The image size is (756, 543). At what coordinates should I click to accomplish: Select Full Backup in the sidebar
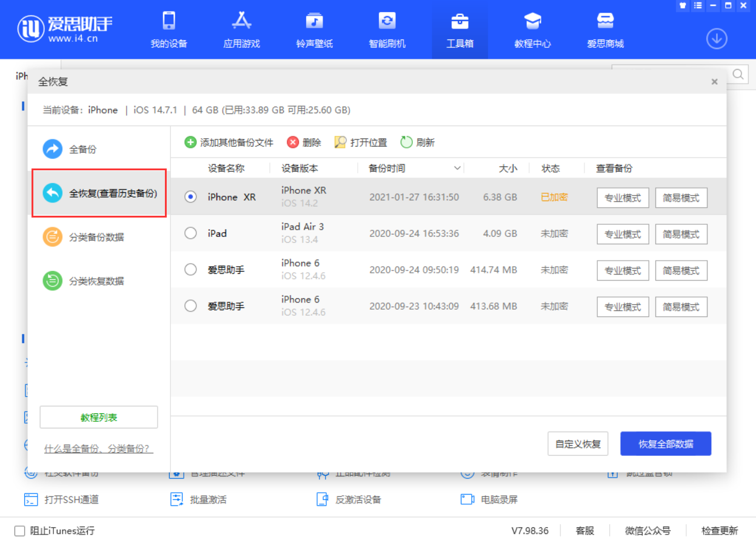coord(82,149)
